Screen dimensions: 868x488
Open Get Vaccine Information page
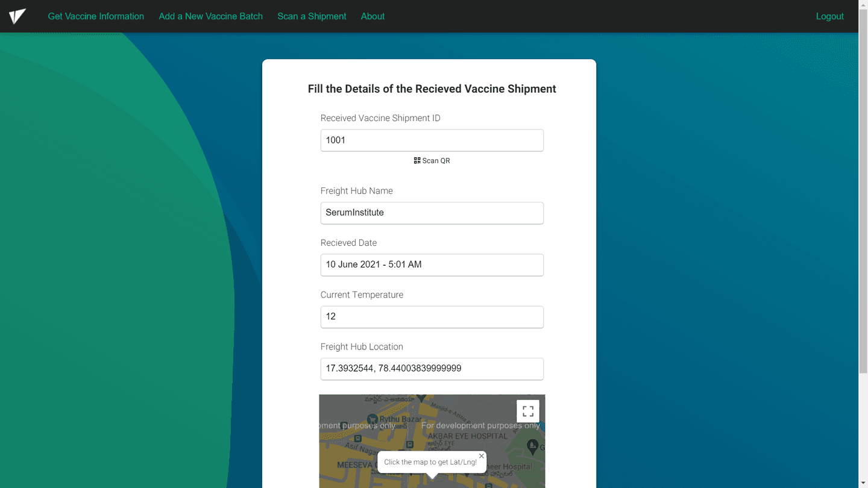coord(96,16)
